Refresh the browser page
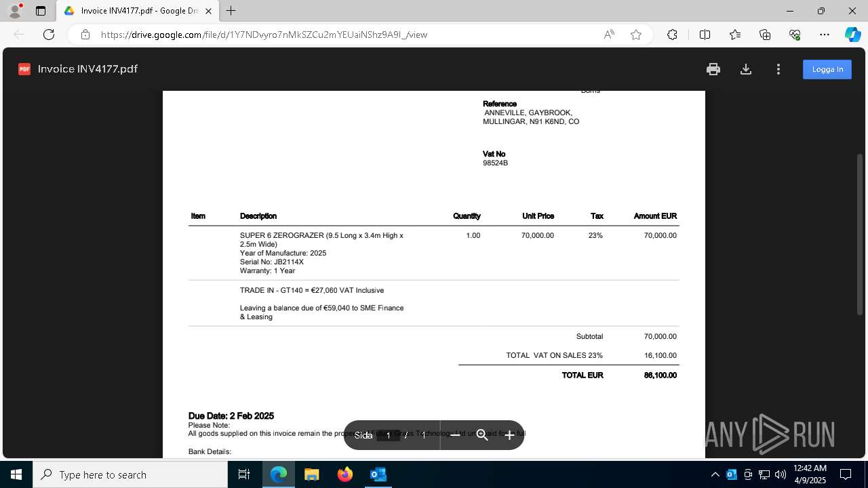 [x=49, y=35]
